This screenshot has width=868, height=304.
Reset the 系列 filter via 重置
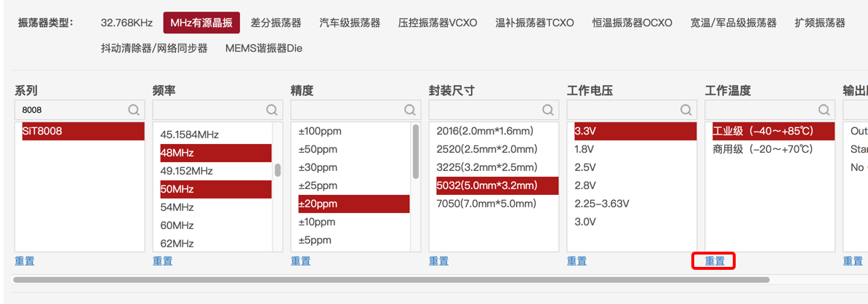(25, 261)
